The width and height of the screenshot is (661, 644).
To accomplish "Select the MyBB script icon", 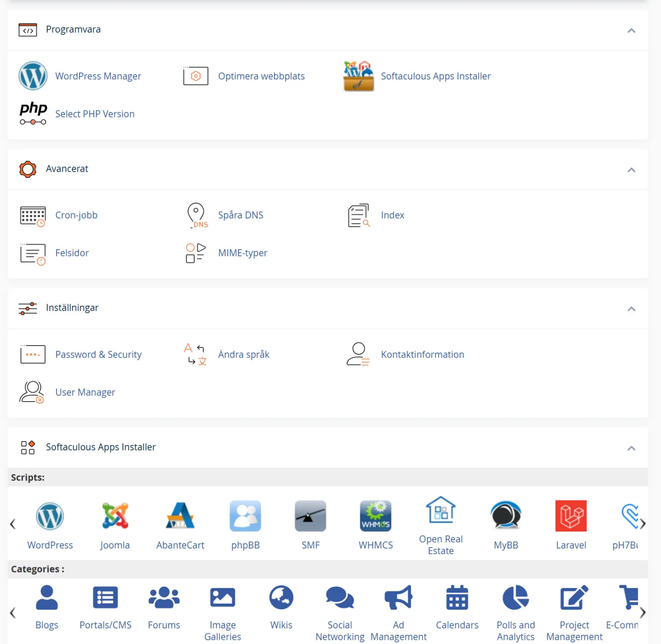I will point(506,515).
